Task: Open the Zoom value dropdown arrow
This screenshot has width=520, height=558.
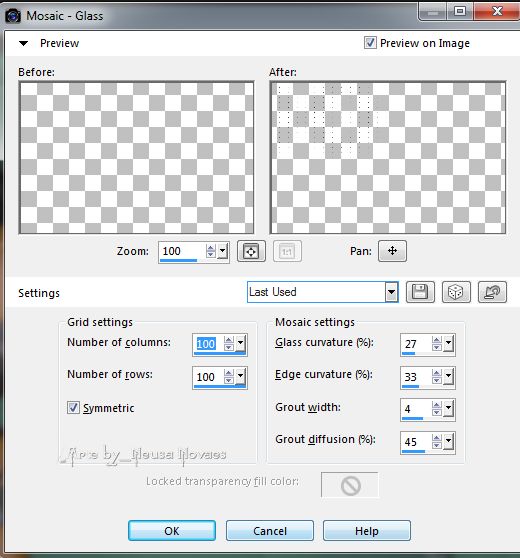Action: (x=223, y=251)
